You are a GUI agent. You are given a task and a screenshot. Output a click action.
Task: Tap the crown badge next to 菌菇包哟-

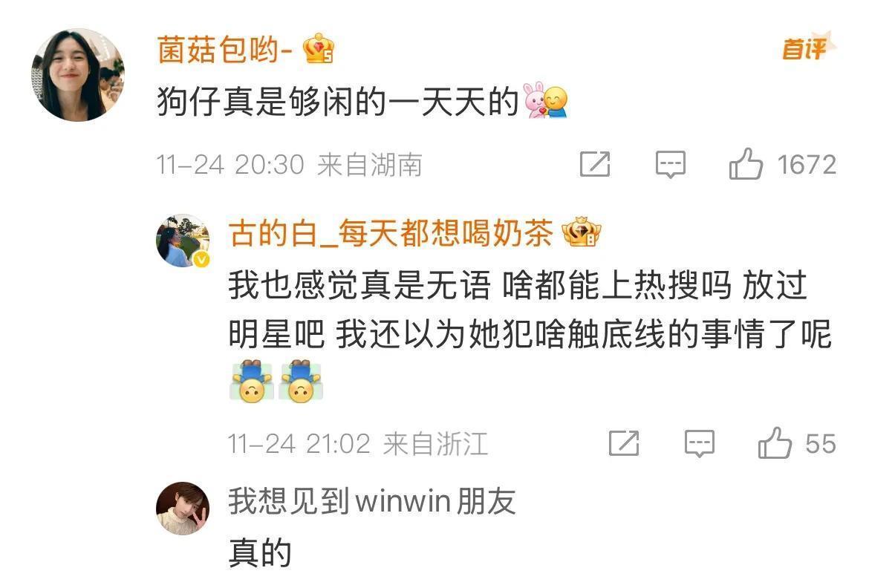tap(319, 48)
